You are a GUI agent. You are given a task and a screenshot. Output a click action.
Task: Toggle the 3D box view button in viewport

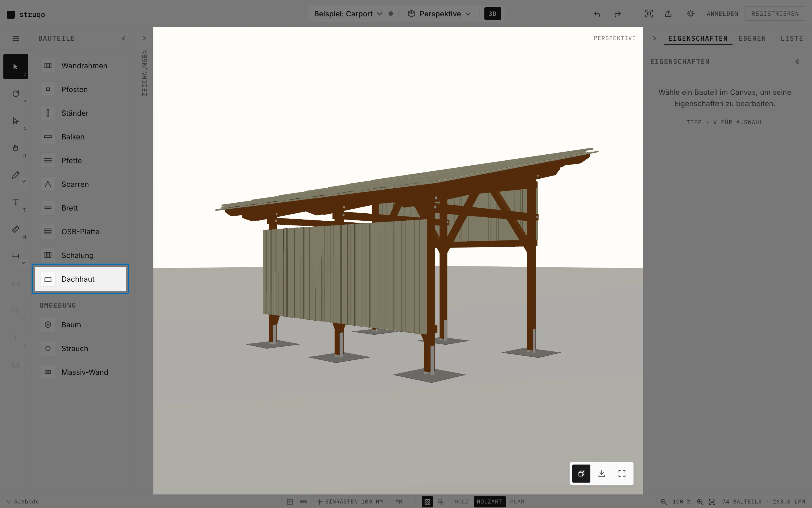point(581,473)
